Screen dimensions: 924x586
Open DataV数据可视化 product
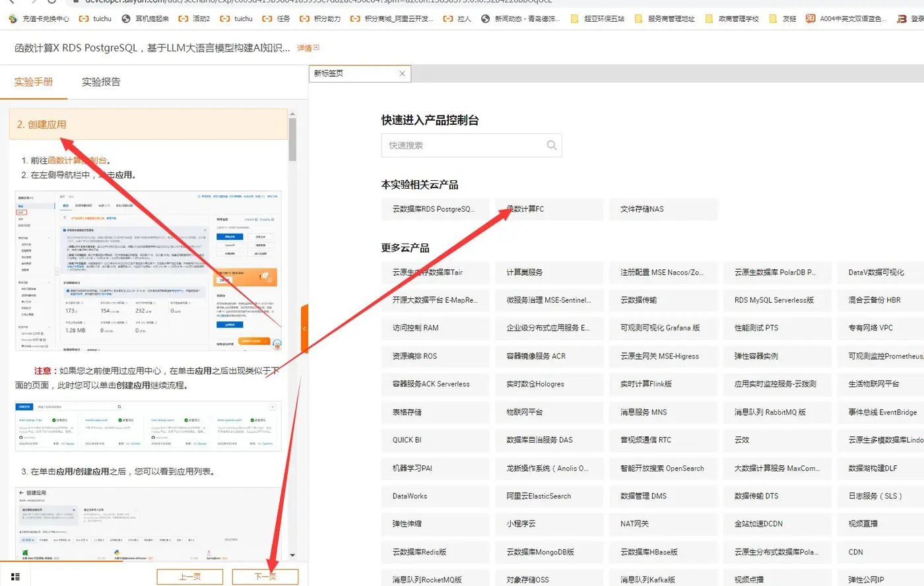pyautogui.click(x=881, y=273)
